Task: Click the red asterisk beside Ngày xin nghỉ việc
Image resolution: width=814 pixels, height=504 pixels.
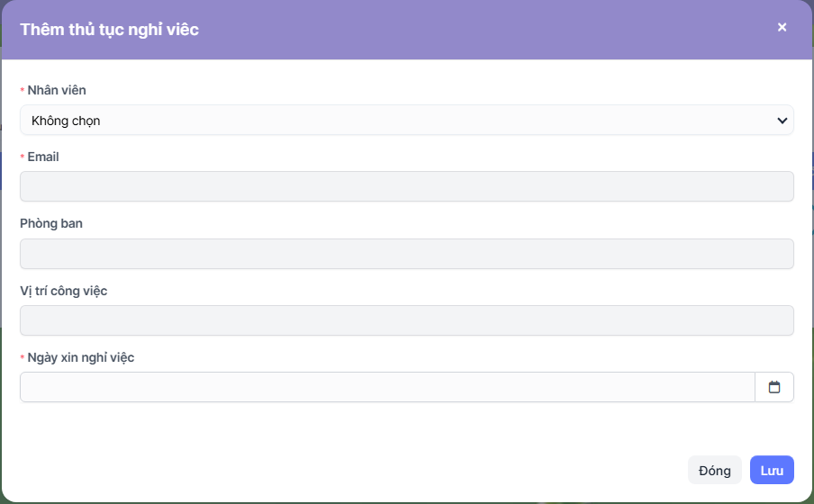Action: tap(23, 358)
